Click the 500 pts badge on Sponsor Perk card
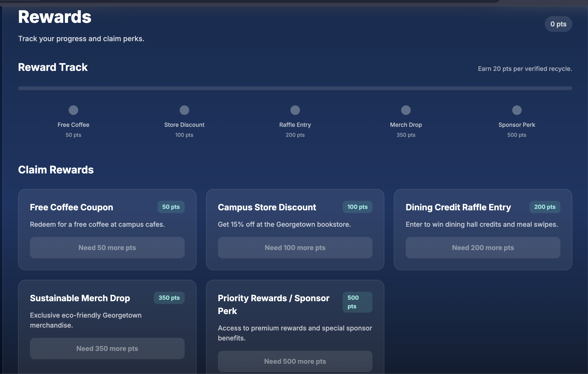Image resolution: width=588 pixels, height=374 pixels. click(x=357, y=302)
